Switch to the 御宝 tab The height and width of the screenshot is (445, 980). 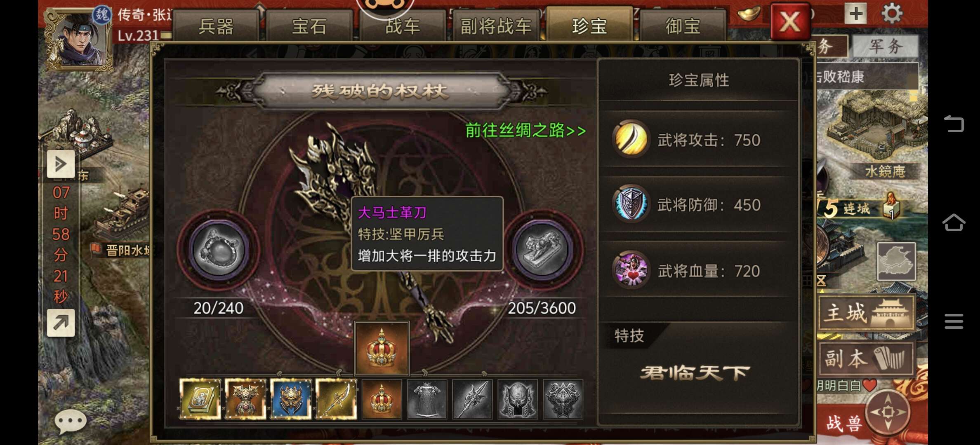point(683,26)
